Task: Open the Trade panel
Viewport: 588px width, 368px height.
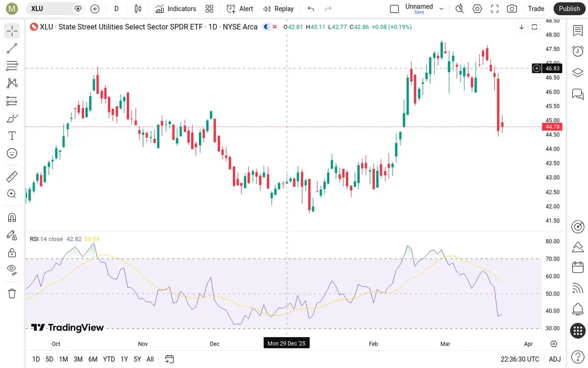Action: 536,9
